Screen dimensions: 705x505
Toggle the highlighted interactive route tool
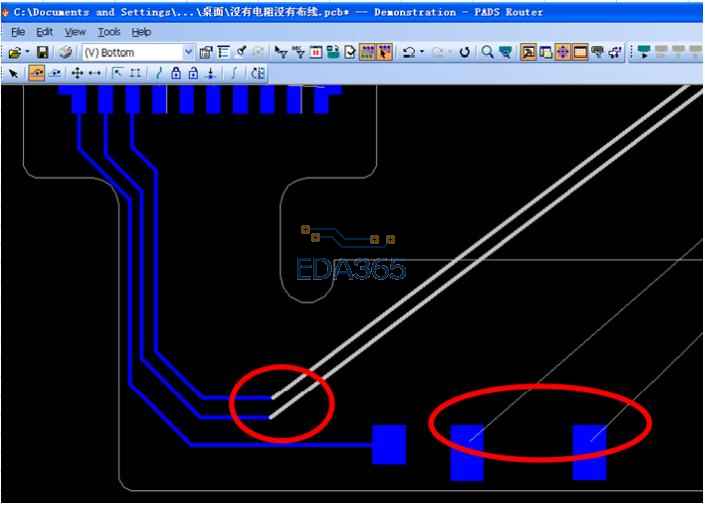tap(36, 73)
